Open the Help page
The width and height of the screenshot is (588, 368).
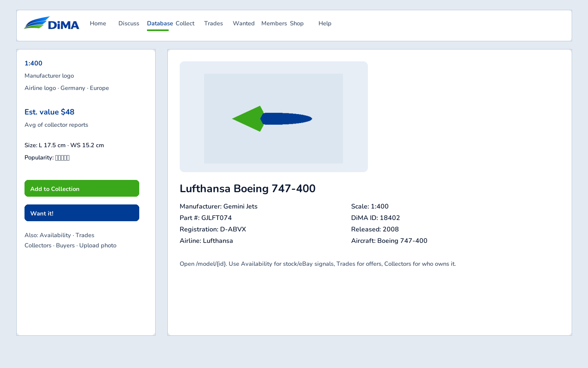[x=325, y=23]
